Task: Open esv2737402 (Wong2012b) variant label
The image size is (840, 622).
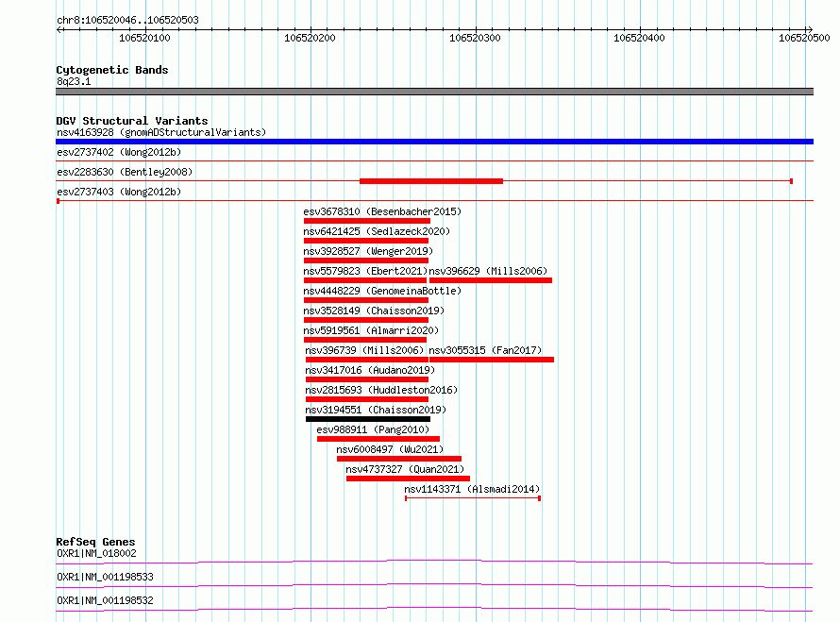Action: coord(119,152)
